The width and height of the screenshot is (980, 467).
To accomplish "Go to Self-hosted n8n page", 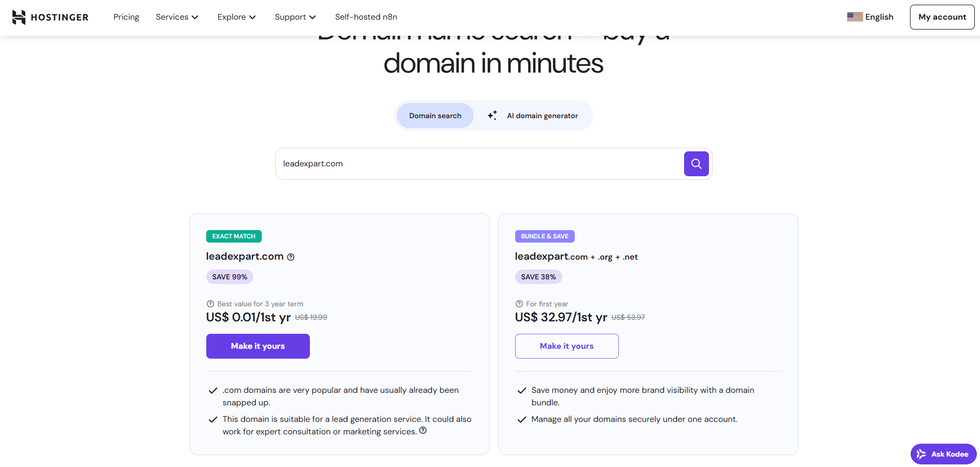I will click(366, 17).
